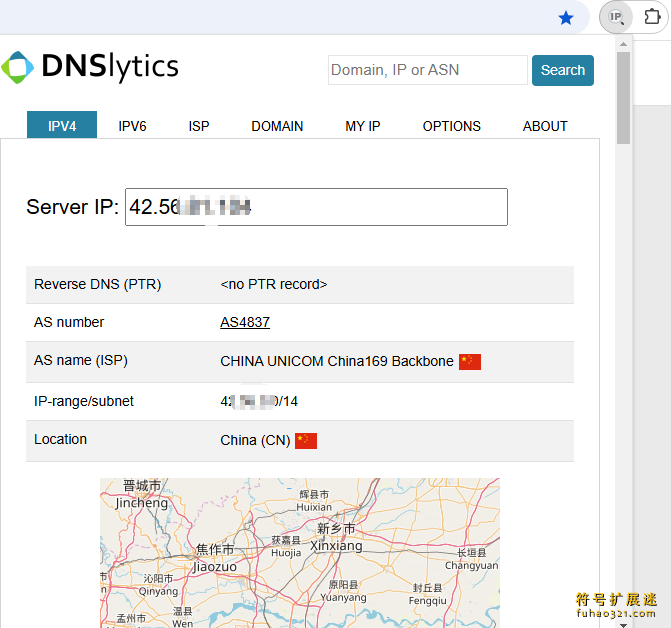Open the MY IP tab
Viewport: 671px width, 628px height.
(x=363, y=126)
